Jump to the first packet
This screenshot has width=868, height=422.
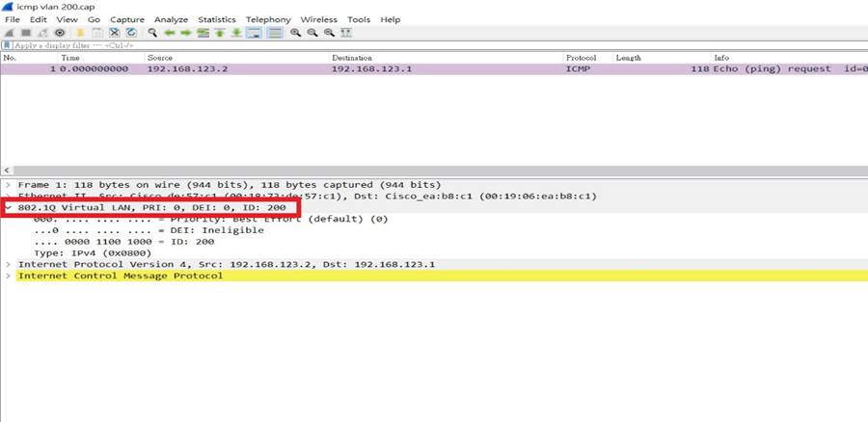[x=220, y=33]
